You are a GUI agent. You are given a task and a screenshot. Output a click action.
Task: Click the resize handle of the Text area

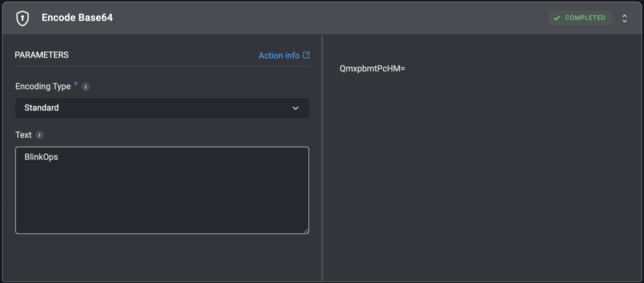coord(306,231)
